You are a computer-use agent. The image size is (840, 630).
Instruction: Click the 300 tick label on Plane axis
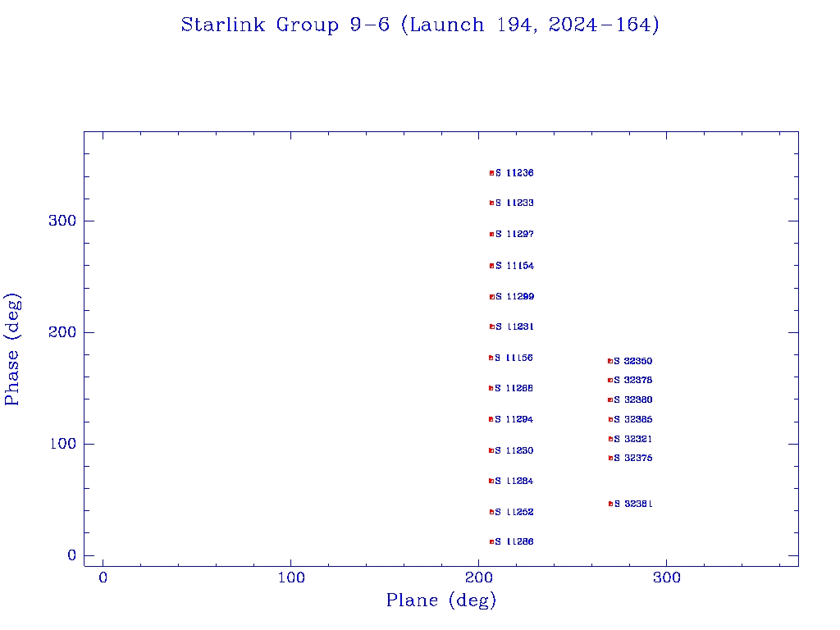[667, 577]
